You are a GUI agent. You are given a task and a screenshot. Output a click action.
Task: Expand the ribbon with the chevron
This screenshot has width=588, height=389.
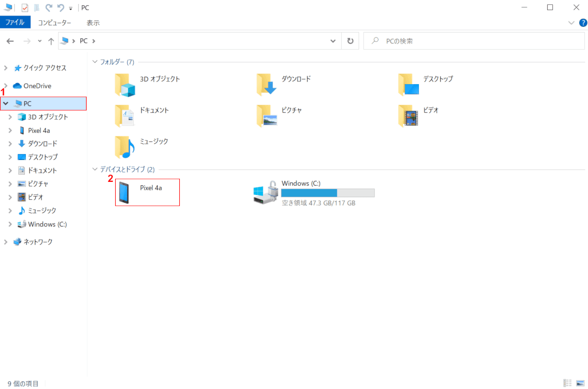coord(571,22)
